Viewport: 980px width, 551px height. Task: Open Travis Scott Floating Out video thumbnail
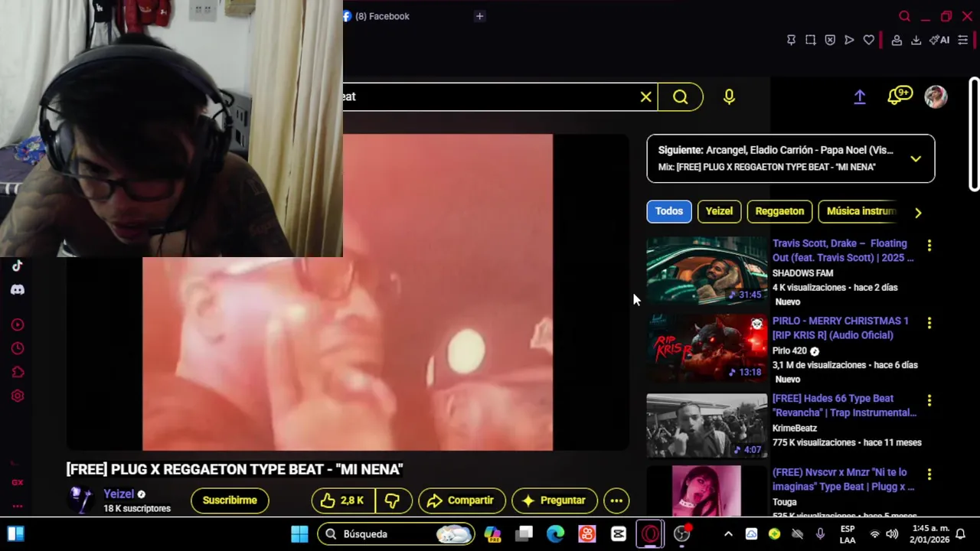pyautogui.click(x=707, y=270)
